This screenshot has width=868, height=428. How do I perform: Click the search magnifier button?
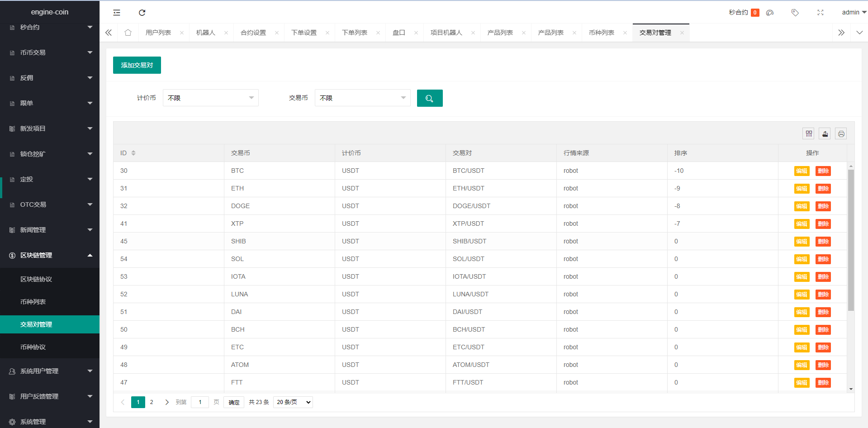[x=429, y=98]
